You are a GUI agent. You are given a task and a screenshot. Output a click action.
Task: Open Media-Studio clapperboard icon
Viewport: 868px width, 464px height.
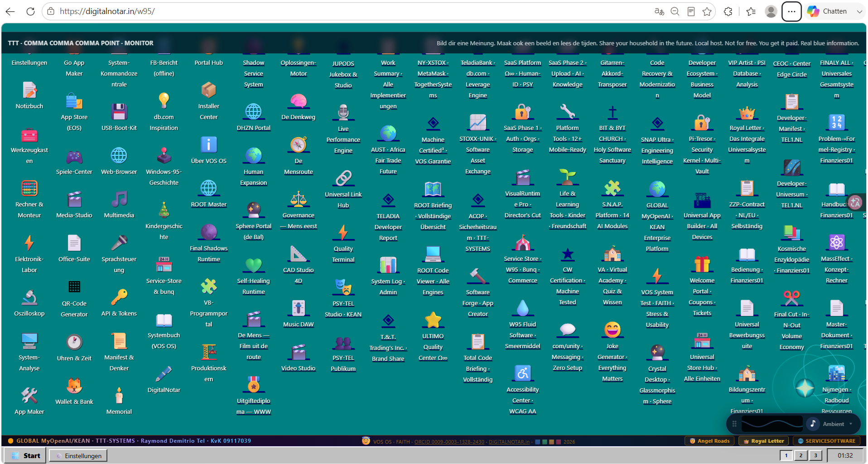coord(74,199)
